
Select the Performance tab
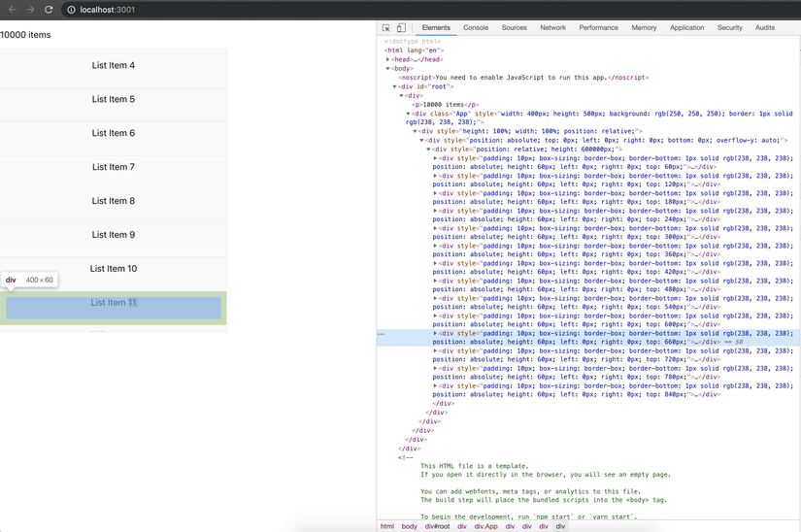click(x=598, y=28)
